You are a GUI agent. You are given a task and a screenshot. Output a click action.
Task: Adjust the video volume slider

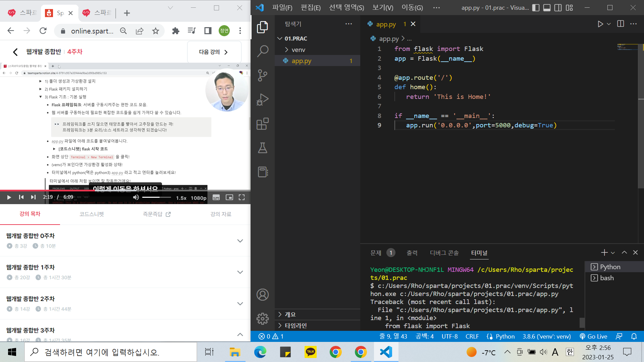pos(157,197)
